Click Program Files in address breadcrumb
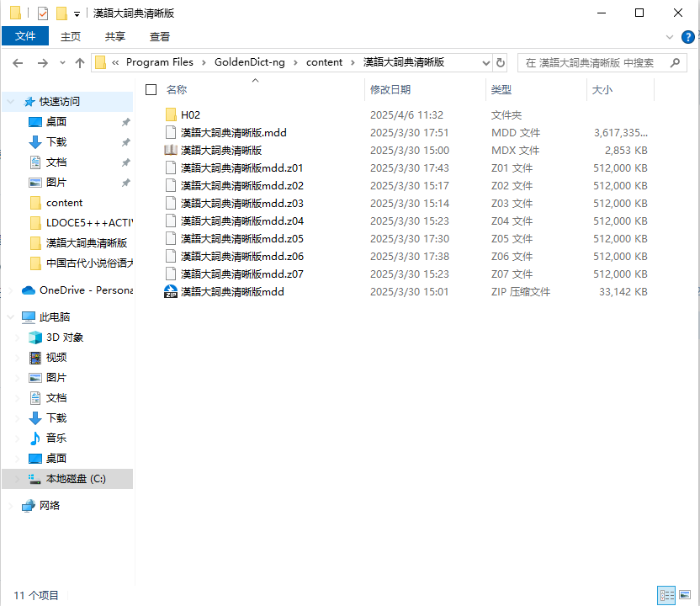Screen dimensions: 700x606 click(x=160, y=62)
